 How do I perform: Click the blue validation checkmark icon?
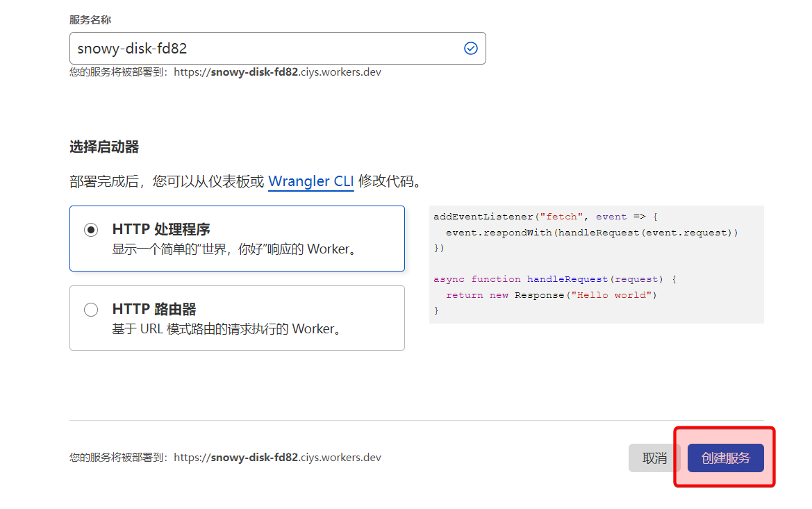click(470, 49)
